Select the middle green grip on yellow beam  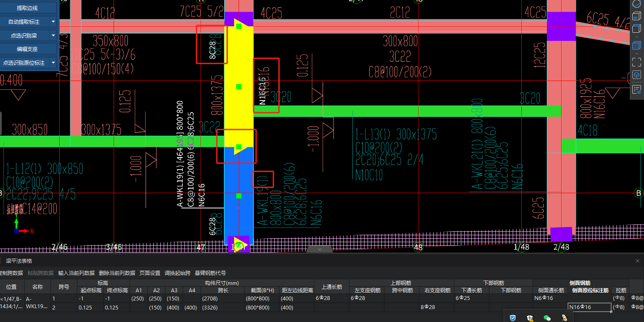239,87
